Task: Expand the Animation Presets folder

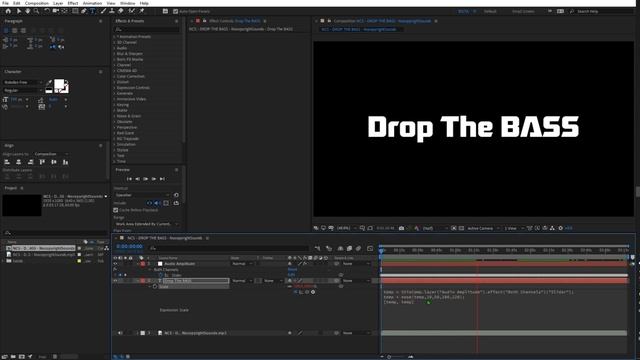Action: click(x=114, y=37)
